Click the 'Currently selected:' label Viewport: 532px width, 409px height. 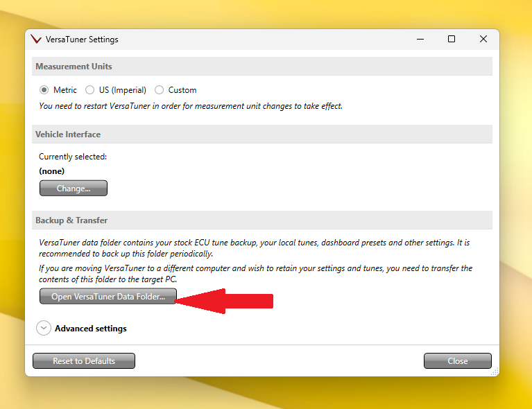point(73,157)
